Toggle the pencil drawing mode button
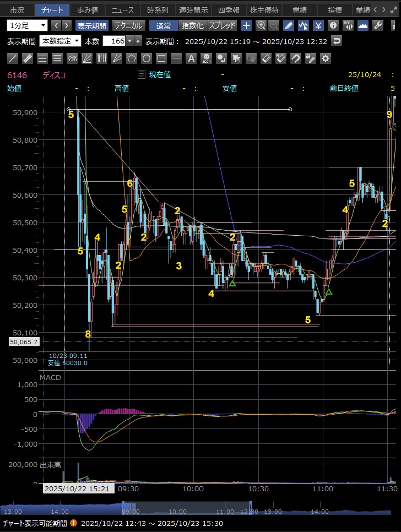Screen dimensions: 401x532 [289, 25]
